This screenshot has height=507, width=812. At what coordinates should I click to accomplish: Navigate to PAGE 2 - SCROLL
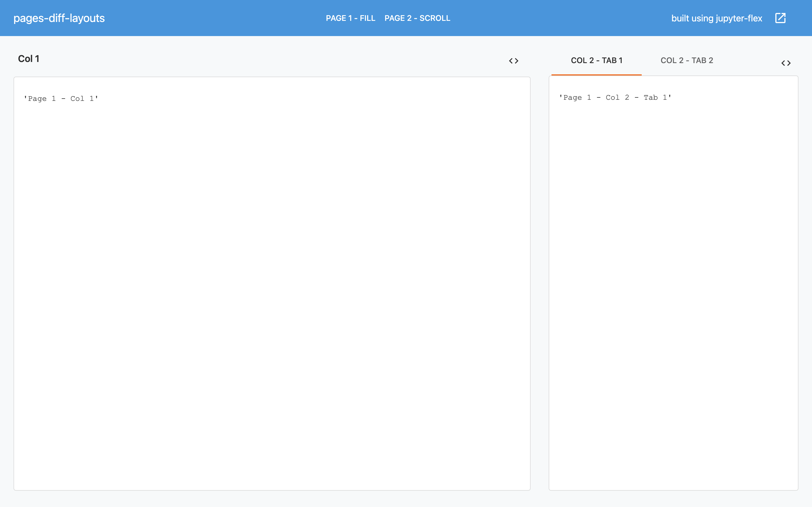click(417, 18)
